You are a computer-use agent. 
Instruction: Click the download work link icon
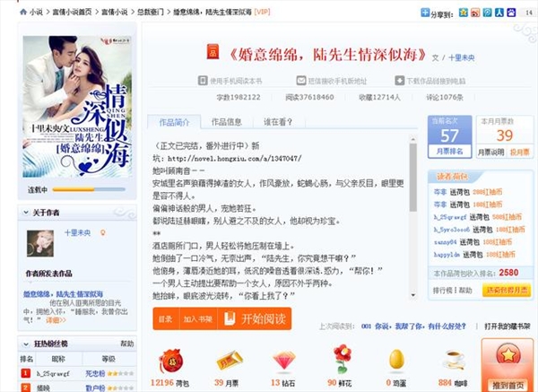click(399, 81)
